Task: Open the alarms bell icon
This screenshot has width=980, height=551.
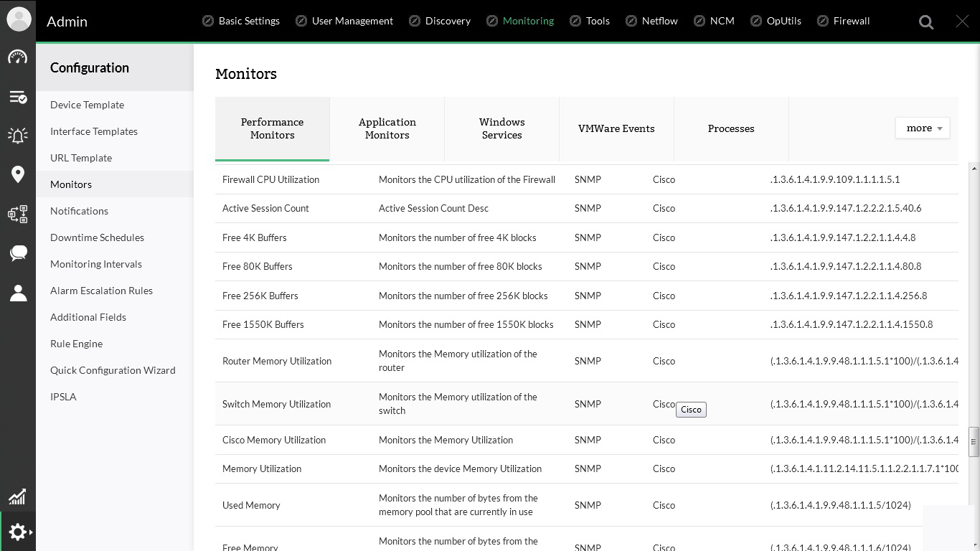Action: (18, 136)
